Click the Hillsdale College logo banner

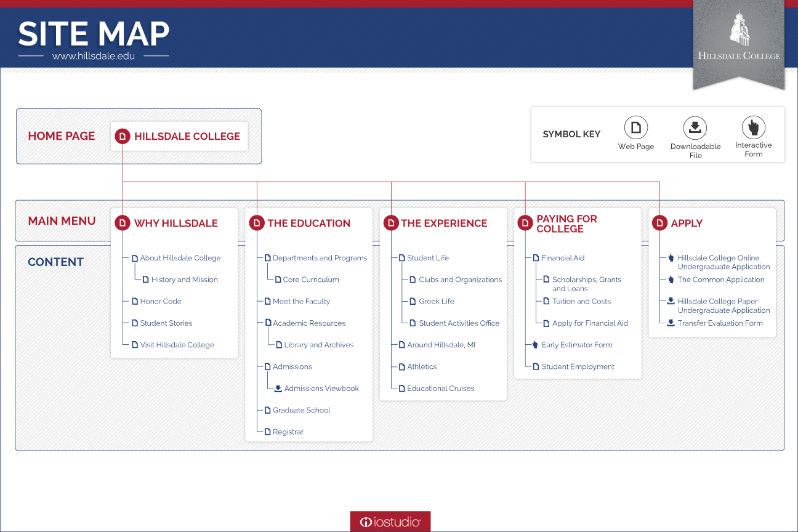pyautogui.click(x=739, y=44)
